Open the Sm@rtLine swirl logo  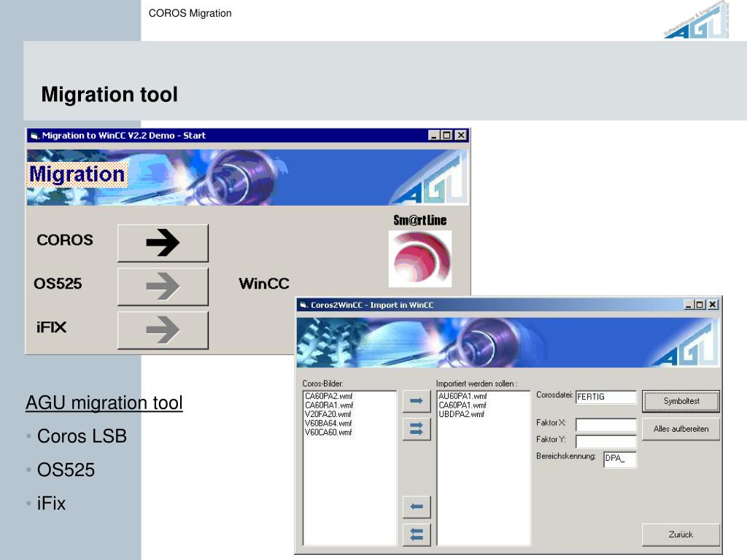[420, 259]
